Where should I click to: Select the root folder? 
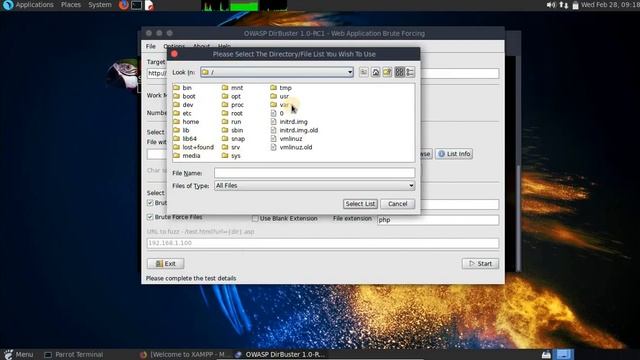pos(232,113)
